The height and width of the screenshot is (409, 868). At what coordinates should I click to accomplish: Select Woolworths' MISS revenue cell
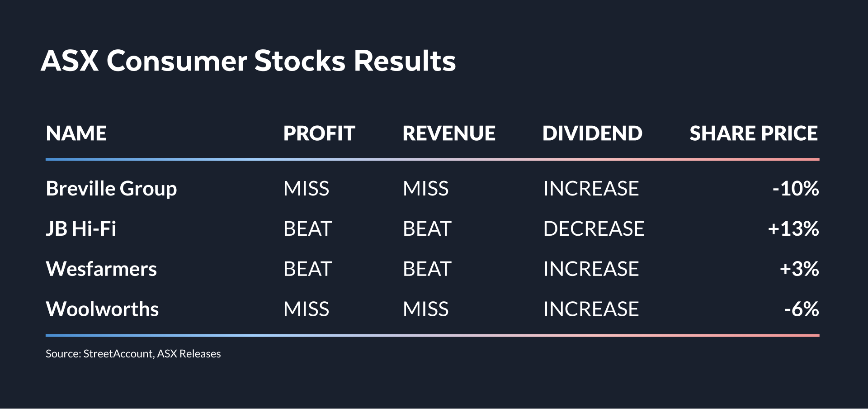425,309
